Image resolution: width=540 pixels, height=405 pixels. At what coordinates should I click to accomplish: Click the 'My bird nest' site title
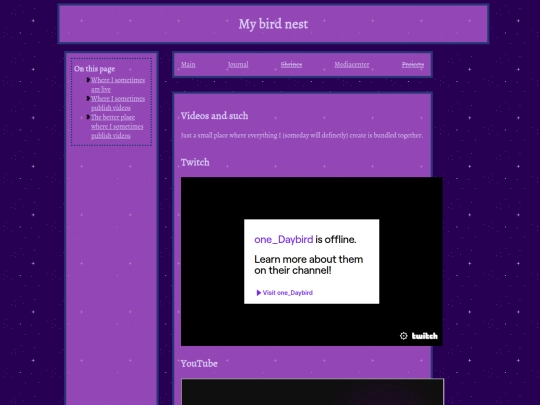tap(273, 24)
